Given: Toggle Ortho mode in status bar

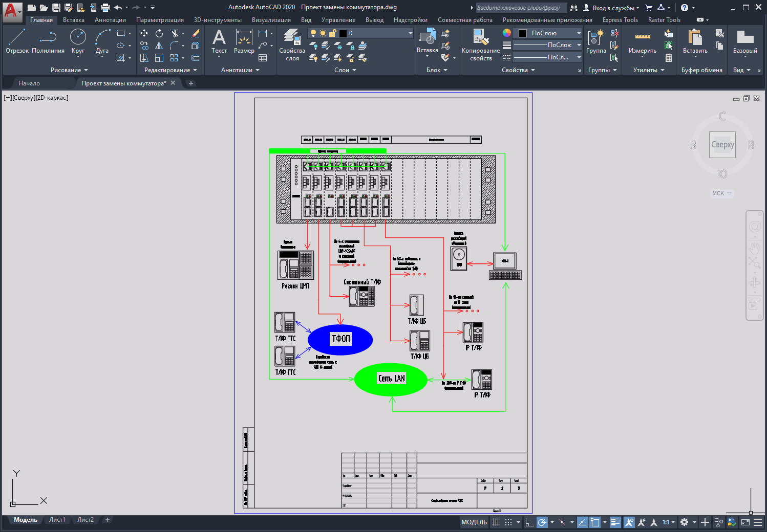Looking at the screenshot, I should 529,522.
